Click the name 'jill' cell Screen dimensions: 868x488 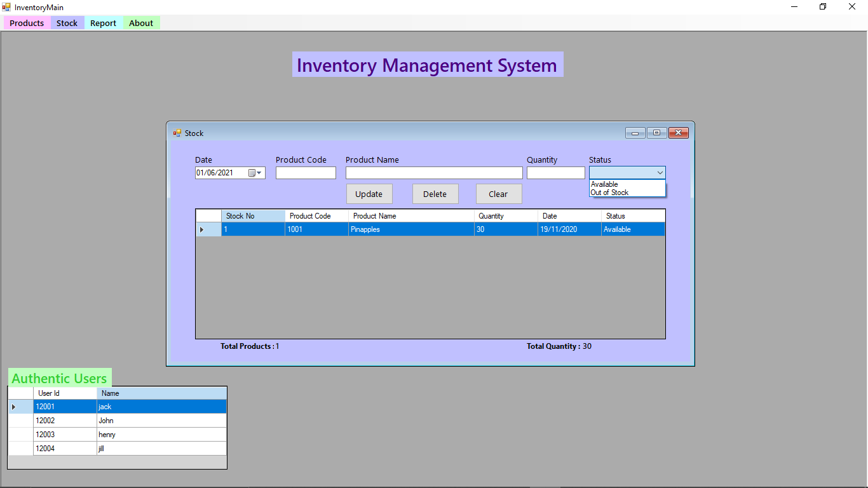click(x=161, y=449)
